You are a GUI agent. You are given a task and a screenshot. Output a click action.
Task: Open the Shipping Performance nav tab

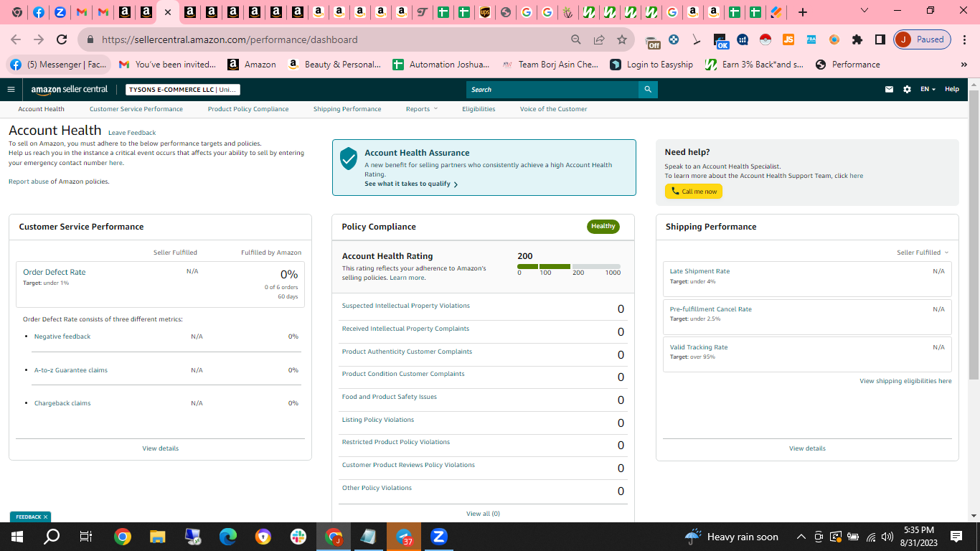[347, 109]
